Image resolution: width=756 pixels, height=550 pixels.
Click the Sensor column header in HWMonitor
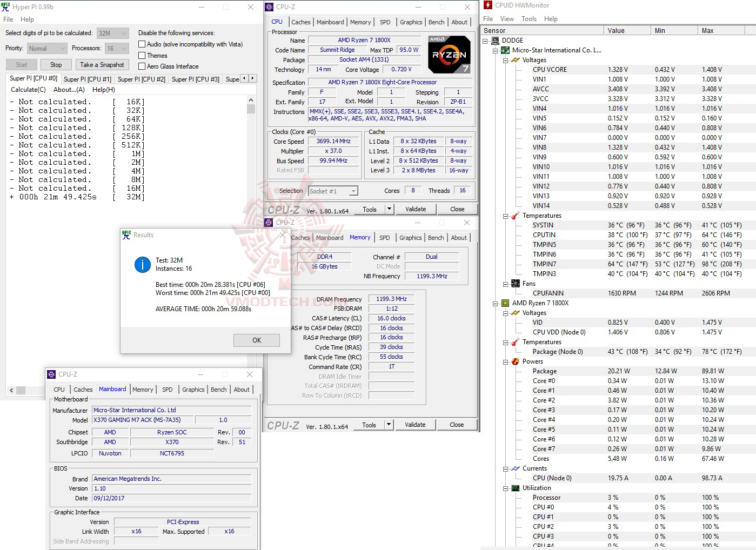[542, 31]
